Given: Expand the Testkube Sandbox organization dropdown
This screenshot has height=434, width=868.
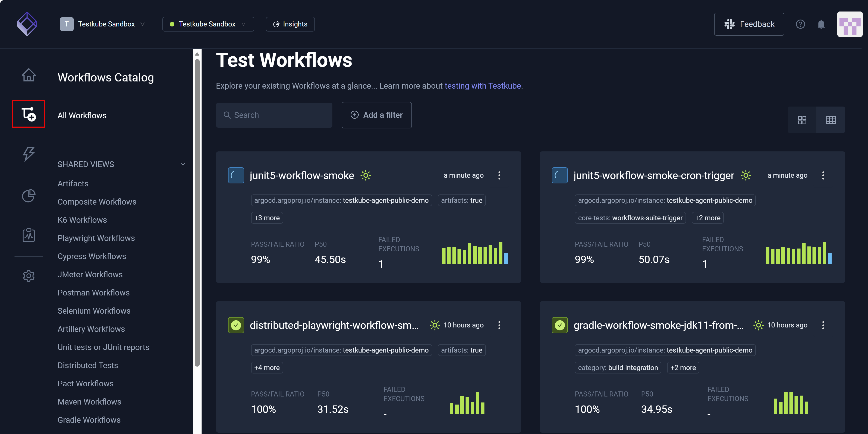Looking at the screenshot, I should [104, 24].
